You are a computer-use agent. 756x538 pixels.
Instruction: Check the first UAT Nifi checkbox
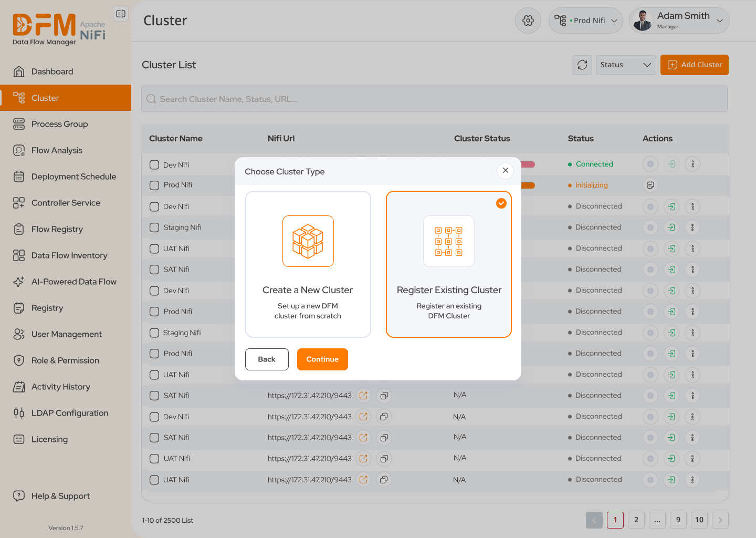point(154,249)
